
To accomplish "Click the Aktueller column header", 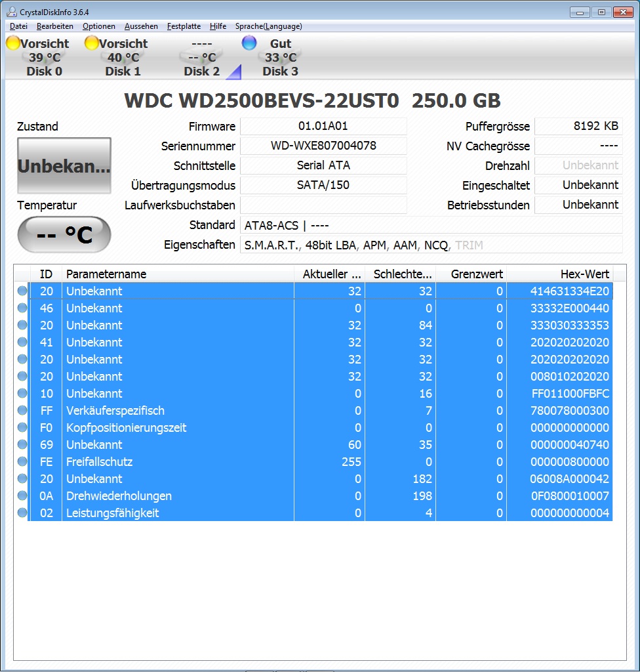I will pos(329,274).
